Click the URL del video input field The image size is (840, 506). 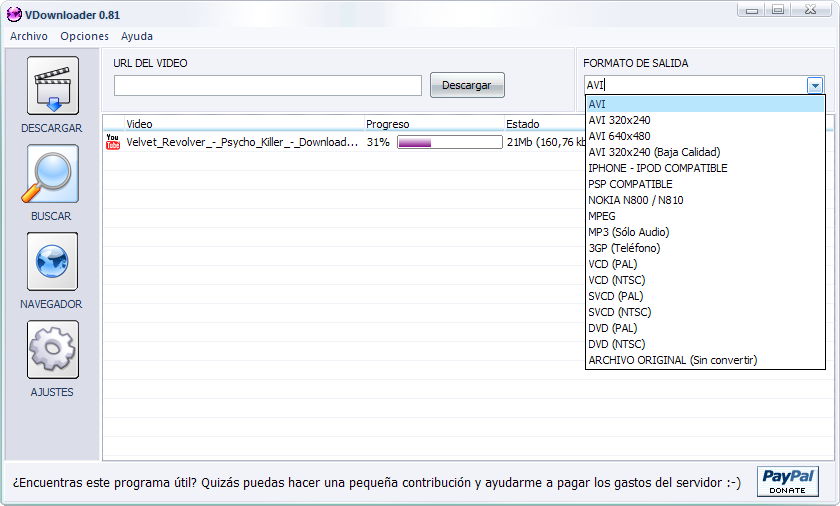pos(267,86)
